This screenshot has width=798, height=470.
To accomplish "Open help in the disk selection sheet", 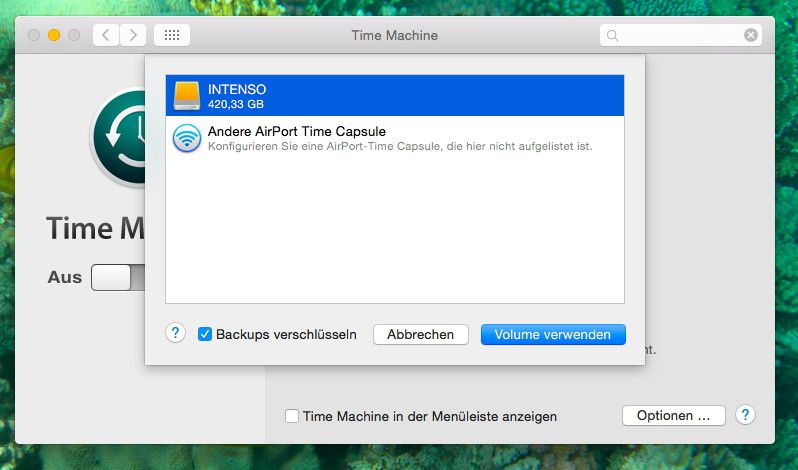I will (x=175, y=333).
